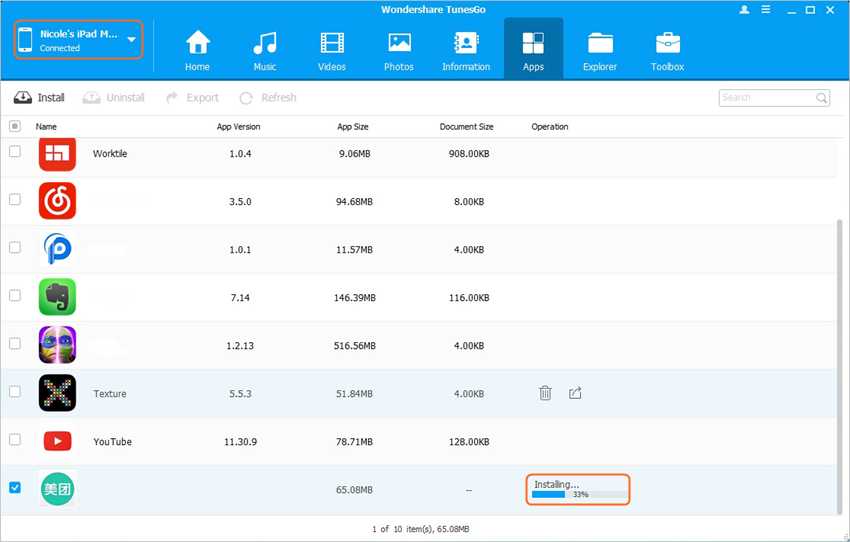
Task: Switch to the Music tab
Action: pyautogui.click(x=265, y=51)
